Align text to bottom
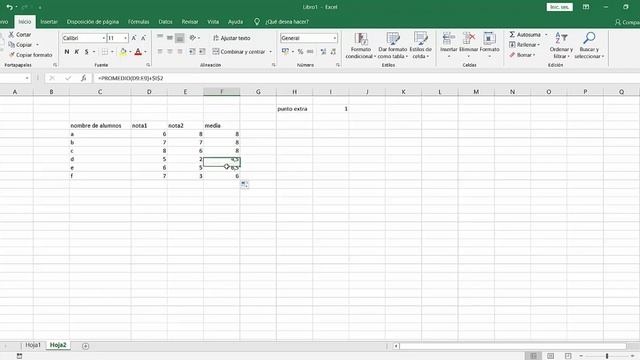The height and width of the screenshot is (360, 640). click(180, 38)
